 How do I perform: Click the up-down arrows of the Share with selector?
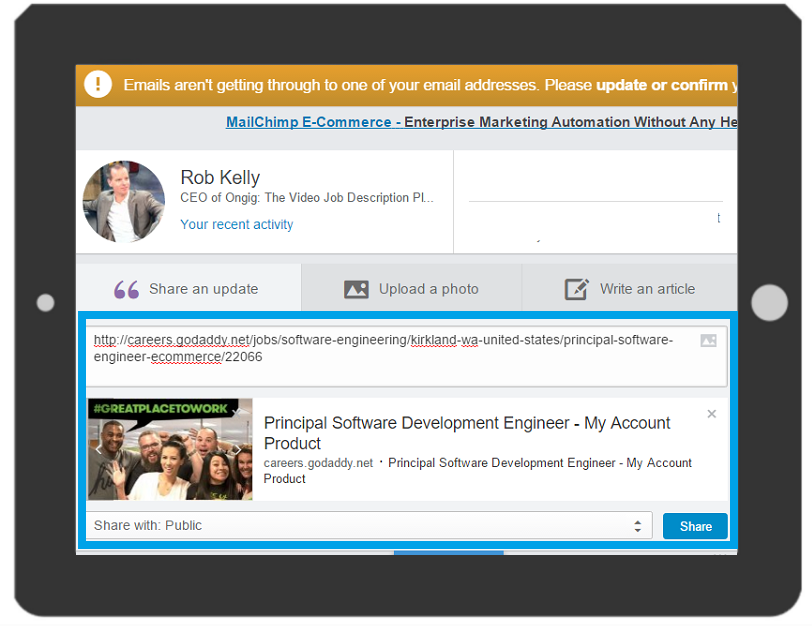click(x=637, y=526)
